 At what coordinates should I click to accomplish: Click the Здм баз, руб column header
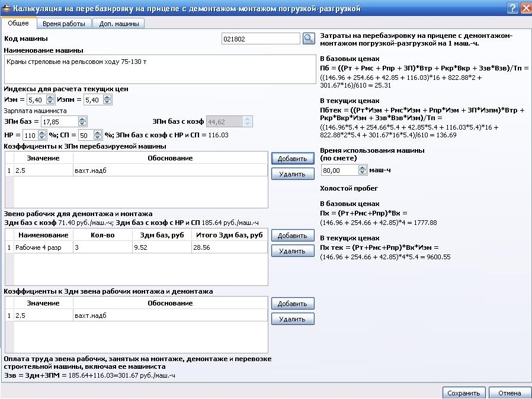(162, 235)
